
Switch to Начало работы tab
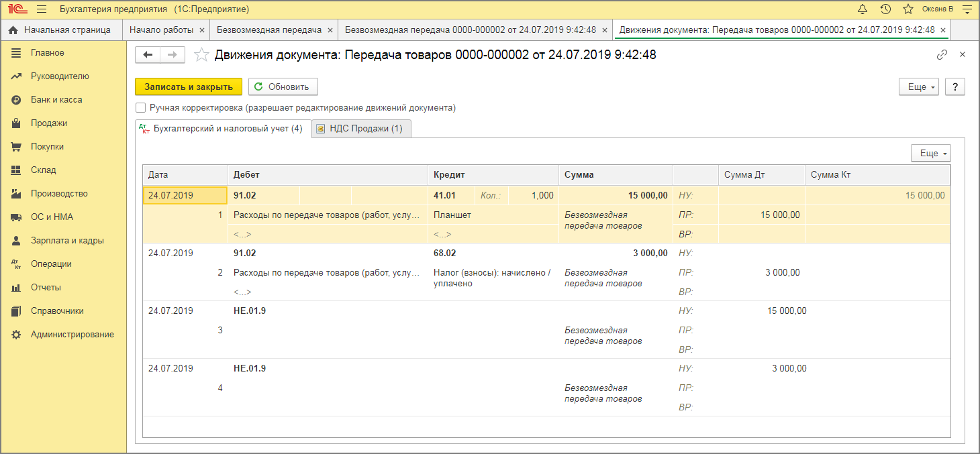(x=161, y=30)
